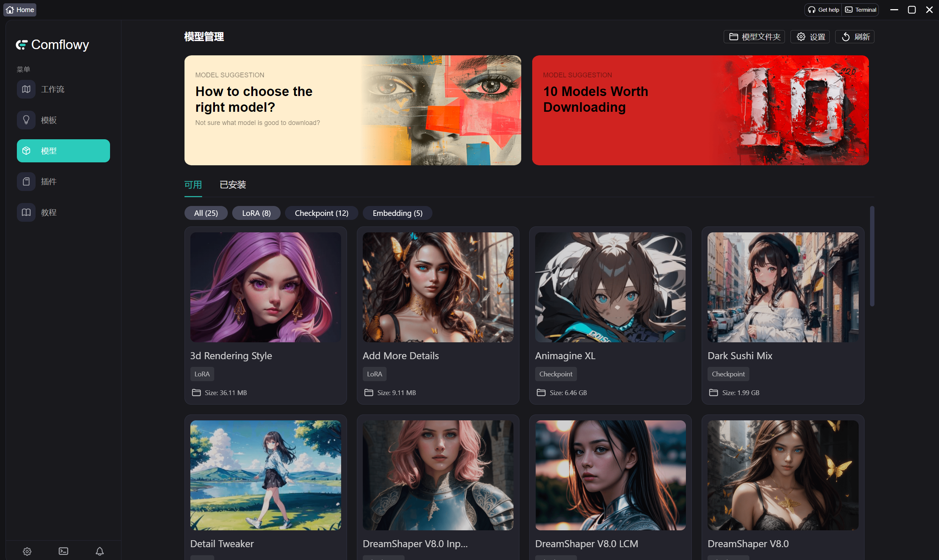Viewport: 939px width, 560px height.
Task: Click the Size: 36.11 MB text
Action: tap(226, 393)
